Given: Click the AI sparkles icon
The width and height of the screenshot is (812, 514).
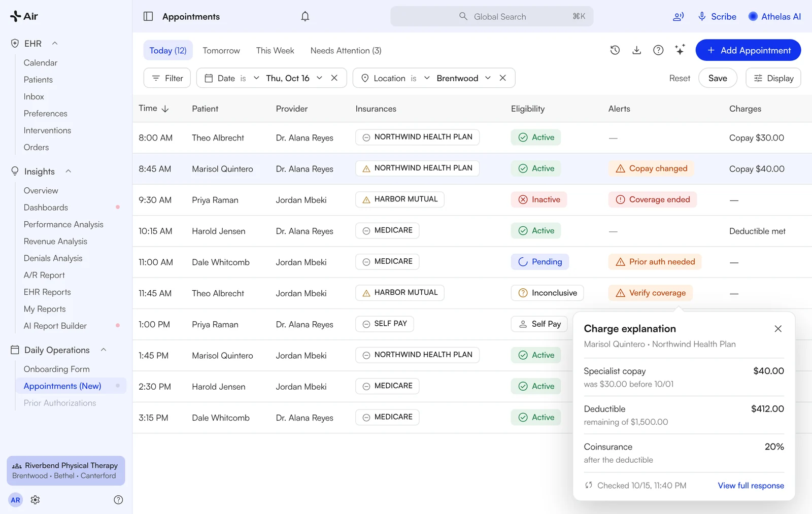Looking at the screenshot, I should coord(680,50).
